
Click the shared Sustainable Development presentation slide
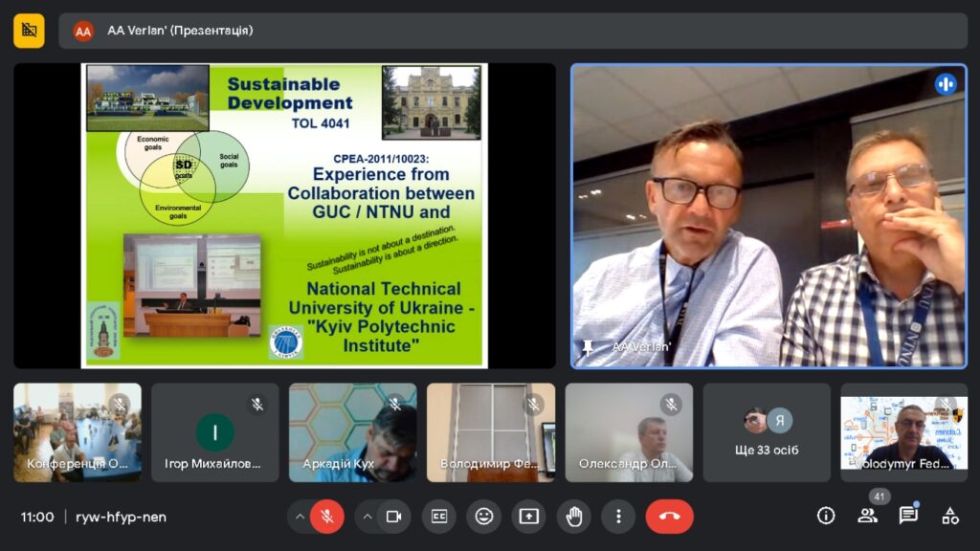pyautogui.click(x=284, y=215)
